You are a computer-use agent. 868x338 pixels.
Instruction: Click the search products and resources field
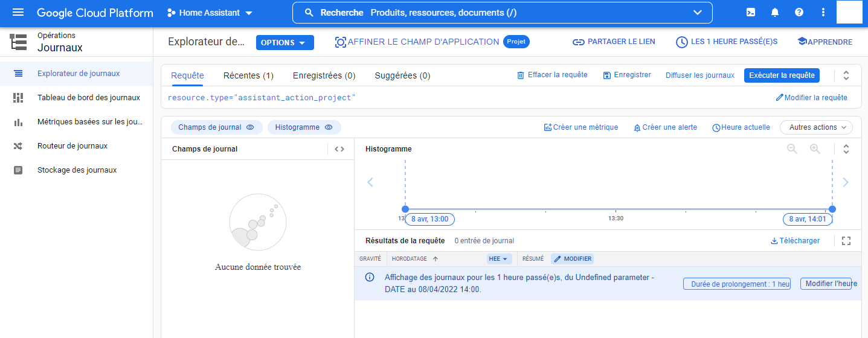502,13
